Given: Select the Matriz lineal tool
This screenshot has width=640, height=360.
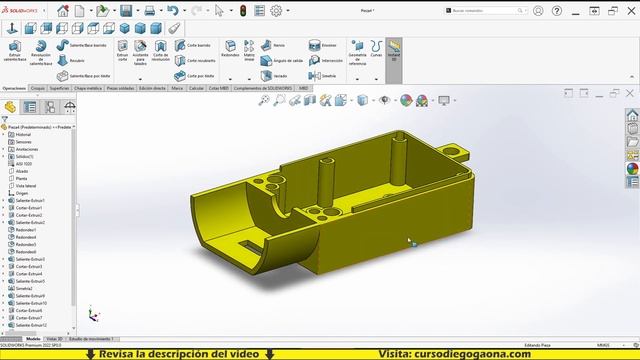Looking at the screenshot, I should [249, 51].
